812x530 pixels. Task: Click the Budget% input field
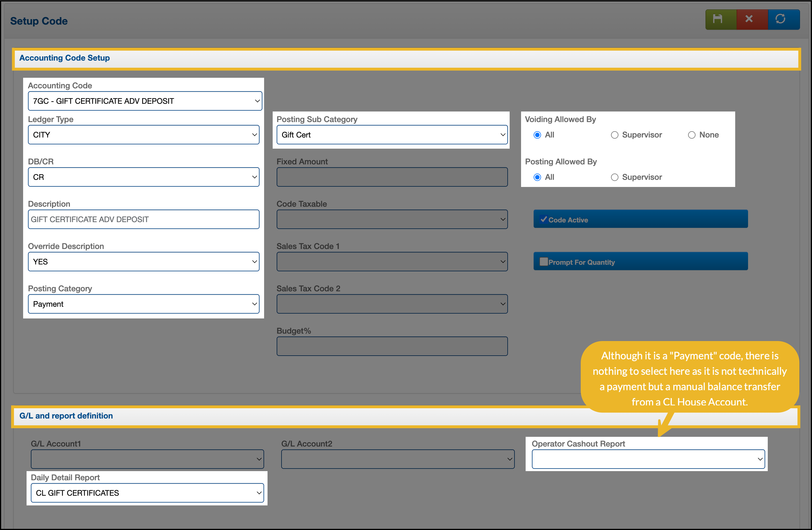tap(392, 346)
